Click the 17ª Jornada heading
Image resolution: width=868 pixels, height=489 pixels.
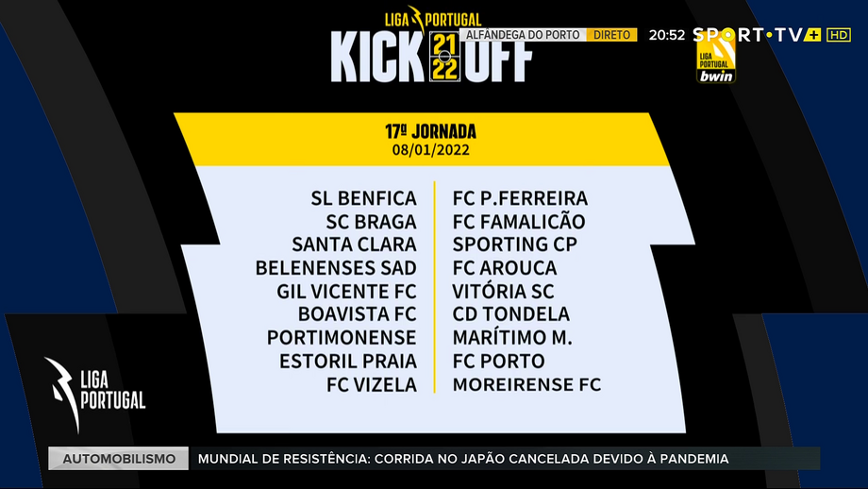430,131
